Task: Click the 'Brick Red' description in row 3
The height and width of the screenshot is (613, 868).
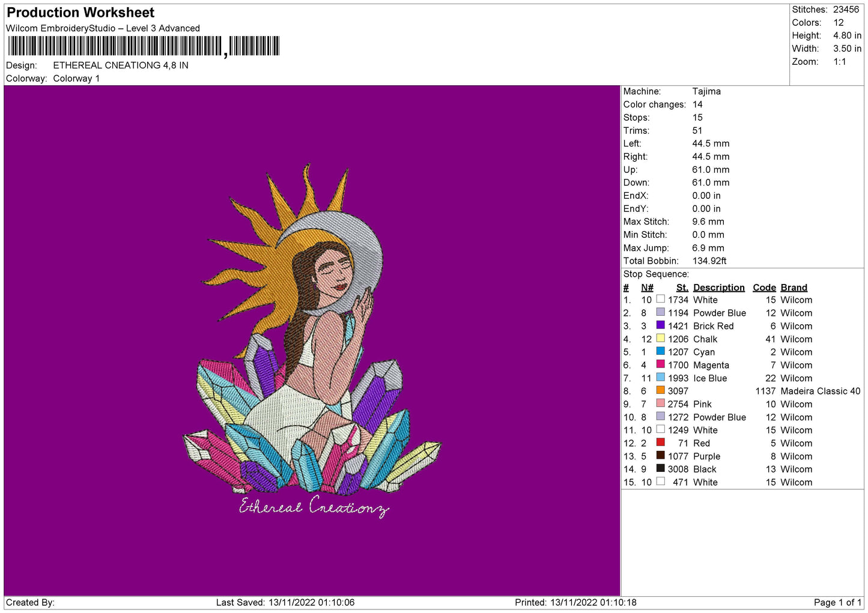Action: (x=713, y=326)
